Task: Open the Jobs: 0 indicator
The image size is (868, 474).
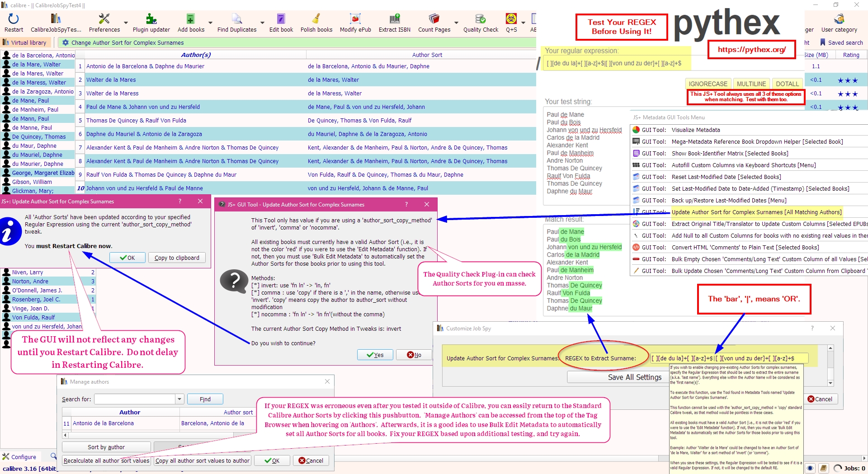Action: [849, 468]
